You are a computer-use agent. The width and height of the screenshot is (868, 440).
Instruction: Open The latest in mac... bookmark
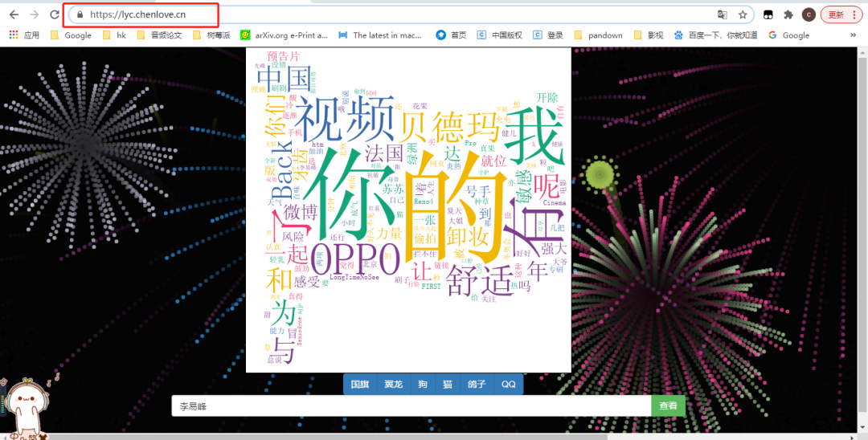[380, 35]
